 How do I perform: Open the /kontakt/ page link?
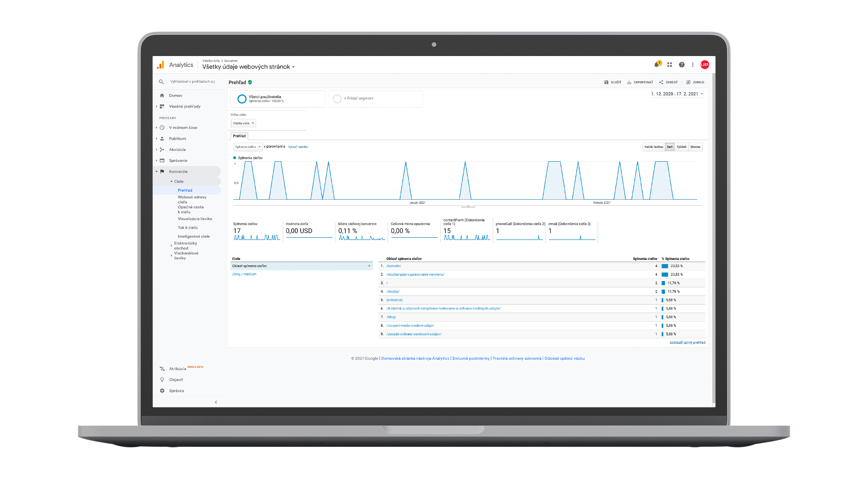(393, 266)
